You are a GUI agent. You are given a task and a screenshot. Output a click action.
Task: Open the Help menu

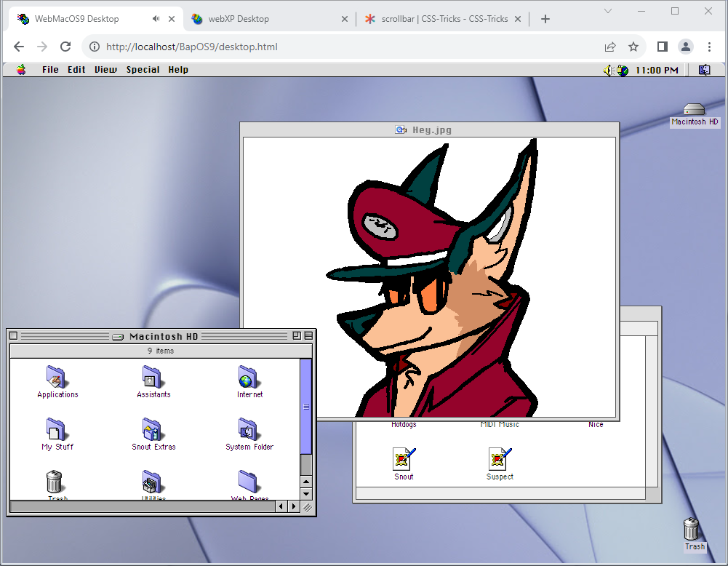pos(178,70)
